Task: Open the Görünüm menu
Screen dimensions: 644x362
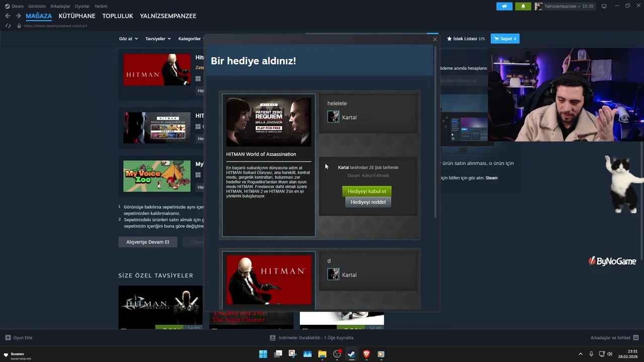Action: click(x=37, y=6)
